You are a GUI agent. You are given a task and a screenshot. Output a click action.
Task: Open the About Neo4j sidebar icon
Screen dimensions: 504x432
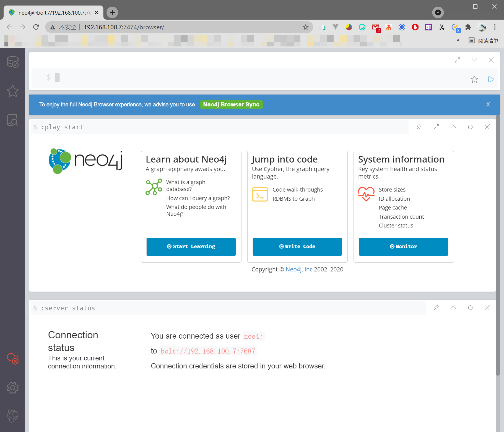click(x=13, y=416)
